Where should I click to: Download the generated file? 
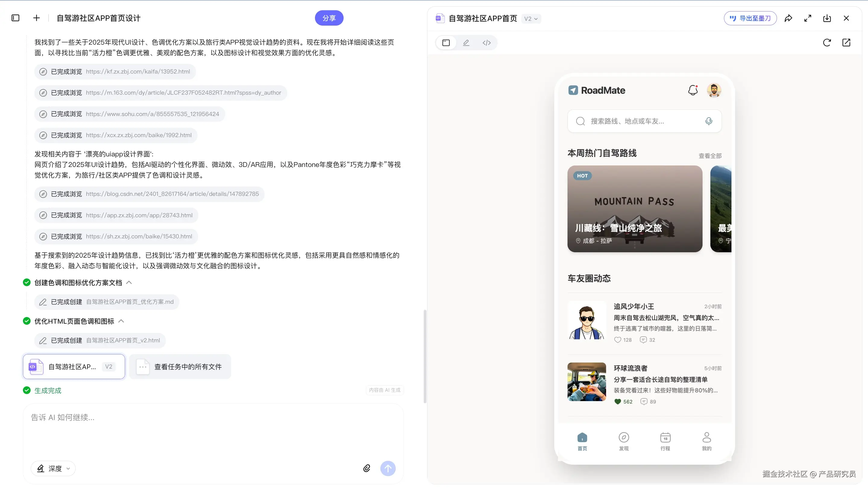827,18
